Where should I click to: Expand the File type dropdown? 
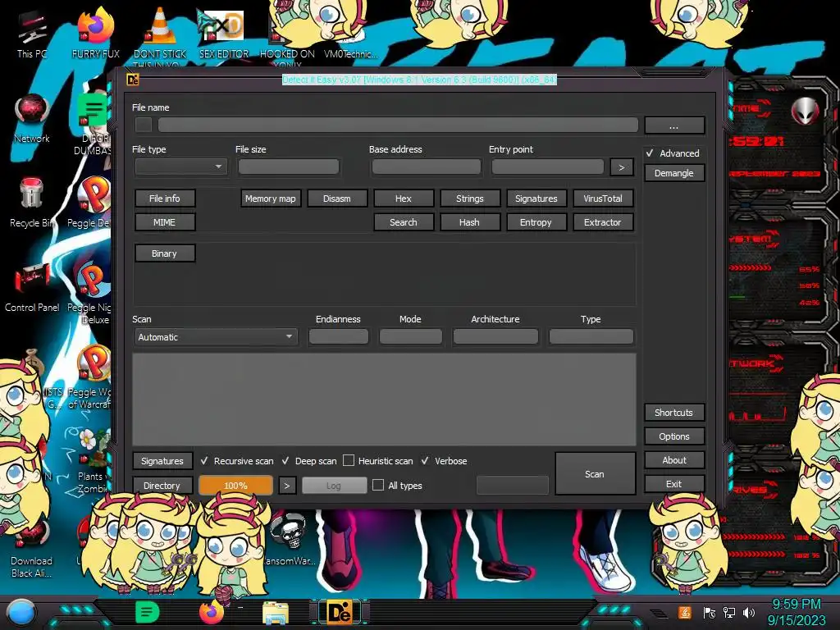click(181, 167)
